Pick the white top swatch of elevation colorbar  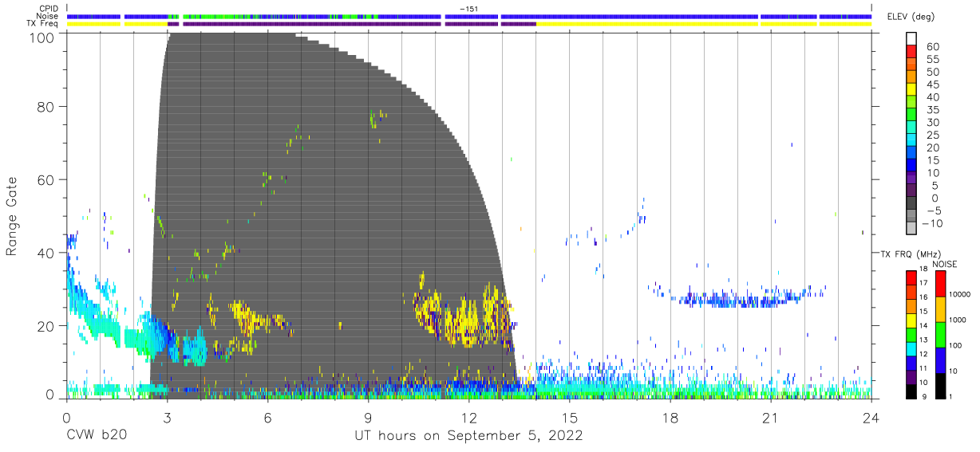911,38
